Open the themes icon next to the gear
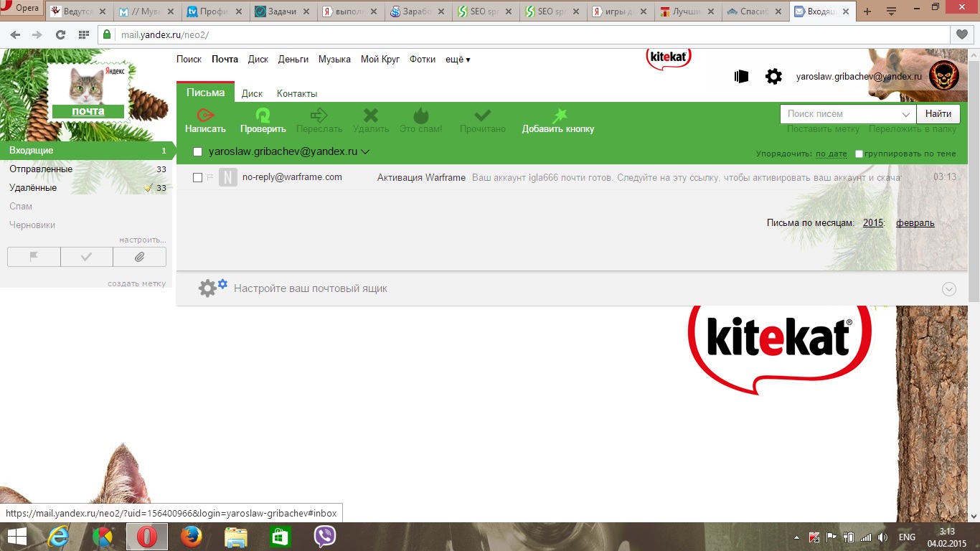980x551 pixels. pyautogui.click(x=742, y=76)
